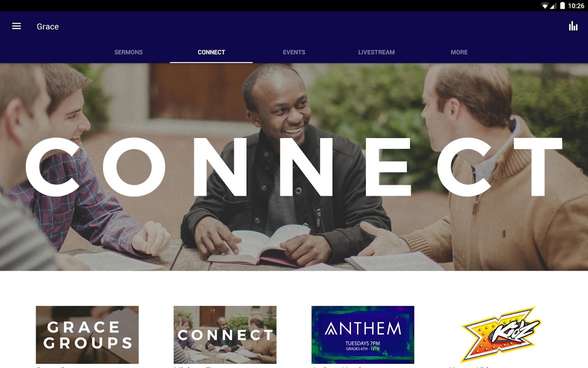Show the More tab

click(x=459, y=52)
